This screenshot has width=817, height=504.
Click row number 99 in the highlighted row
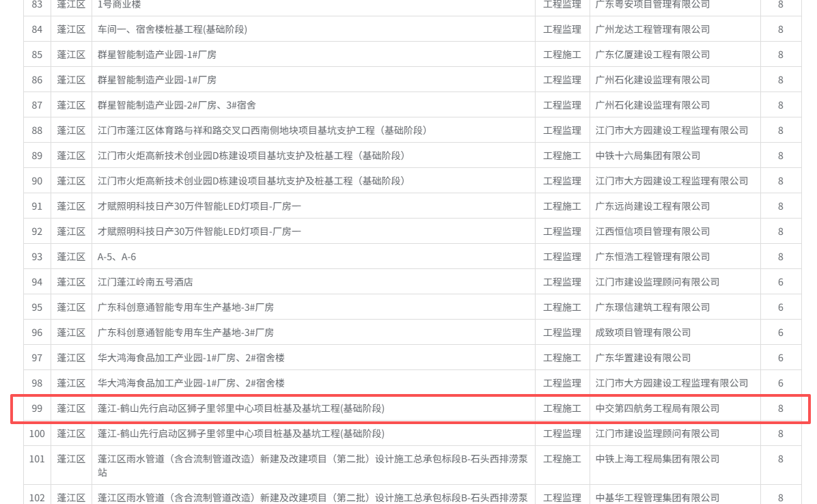click(x=37, y=408)
